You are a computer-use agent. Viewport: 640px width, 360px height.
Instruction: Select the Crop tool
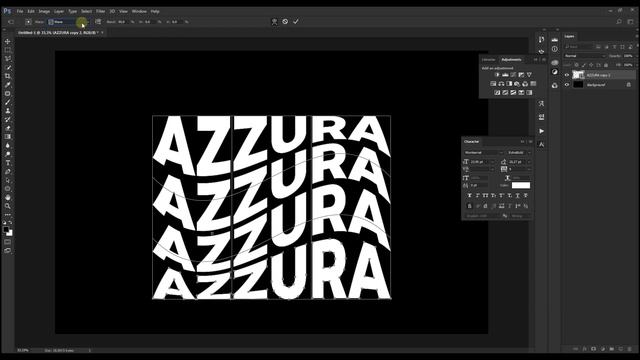click(x=7, y=76)
